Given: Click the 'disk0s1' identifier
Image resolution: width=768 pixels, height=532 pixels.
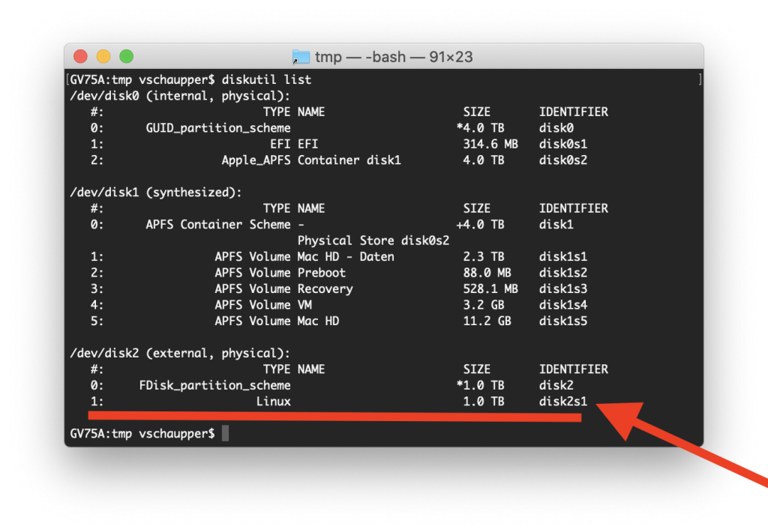Looking at the screenshot, I should coord(563,144).
